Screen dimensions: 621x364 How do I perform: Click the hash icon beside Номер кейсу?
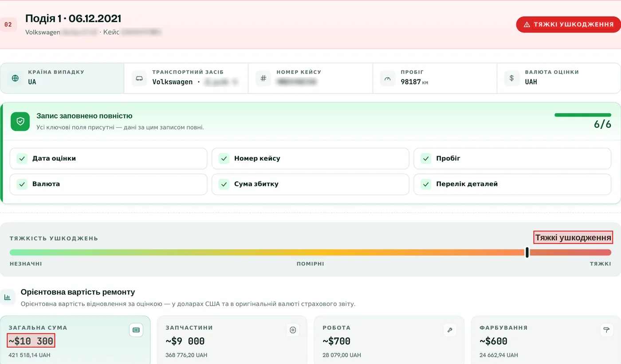click(x=263, y=78)
